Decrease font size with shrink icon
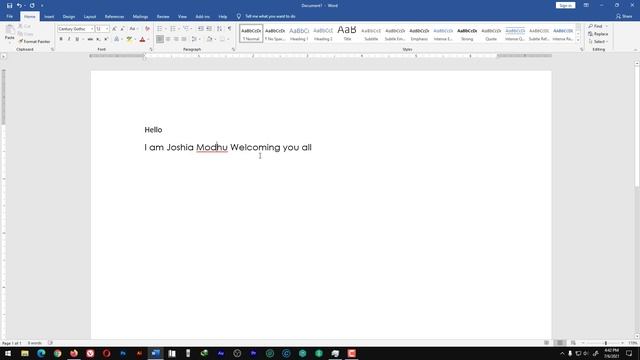The width and height of the screenshot is (640, 360). click(122, 29)
